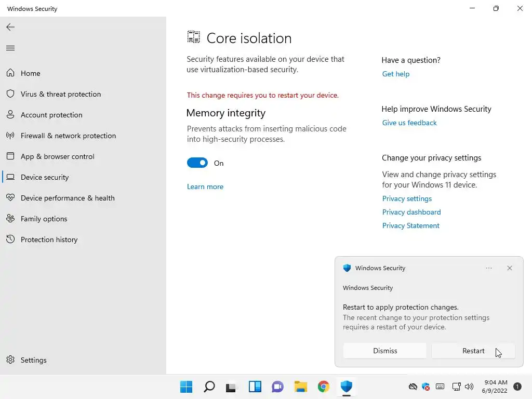Open Settings label in sidebar
The height and width of the screenshot is (399, 532).
(34, 360)
